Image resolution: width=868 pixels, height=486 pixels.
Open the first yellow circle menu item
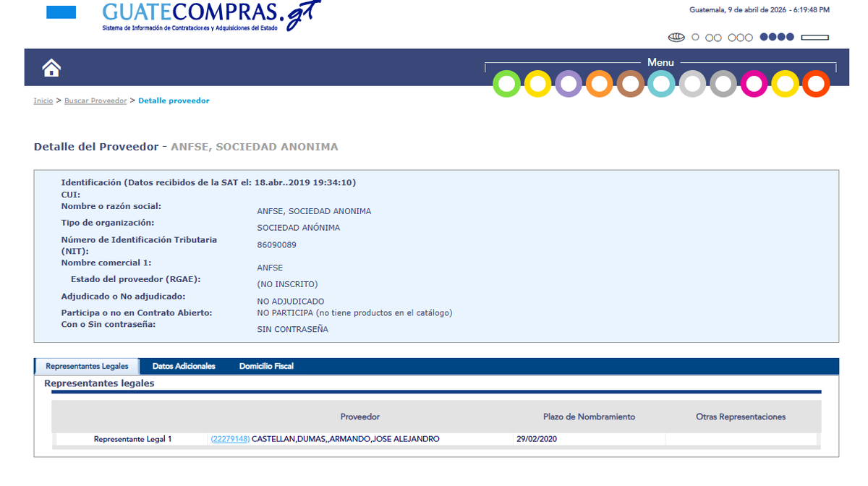[537, 84]
